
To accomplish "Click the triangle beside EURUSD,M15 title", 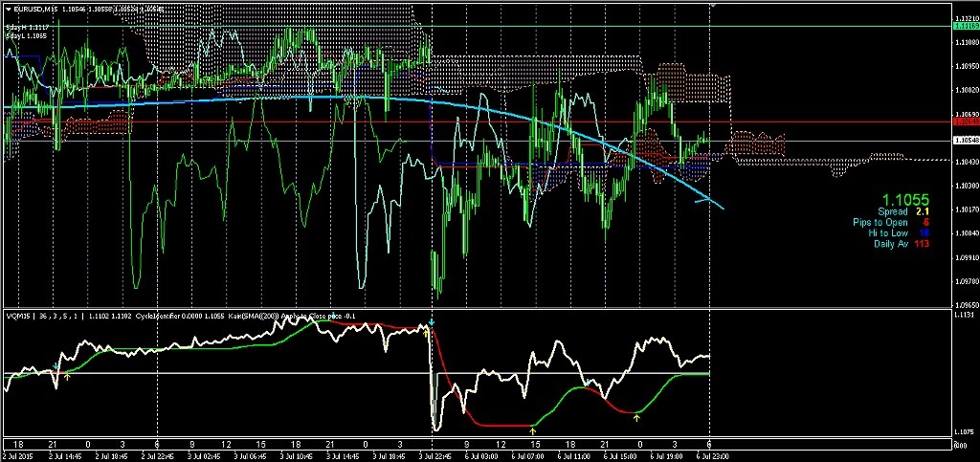I will 7,10.
